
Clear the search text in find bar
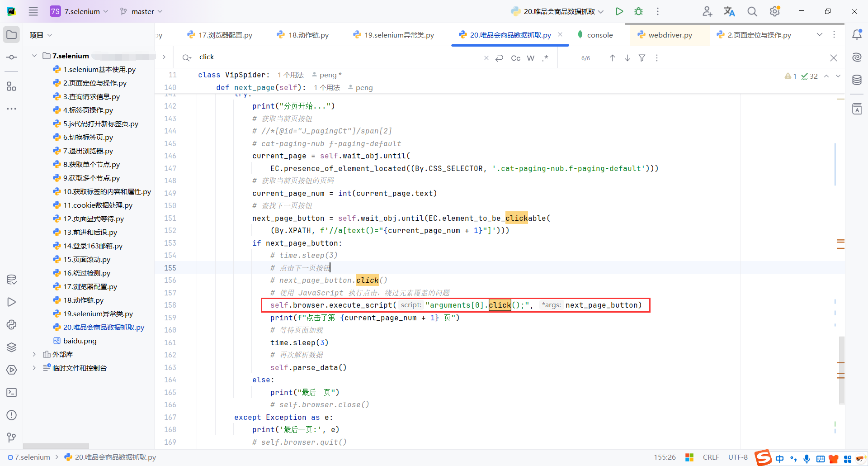tap(486, 58)
